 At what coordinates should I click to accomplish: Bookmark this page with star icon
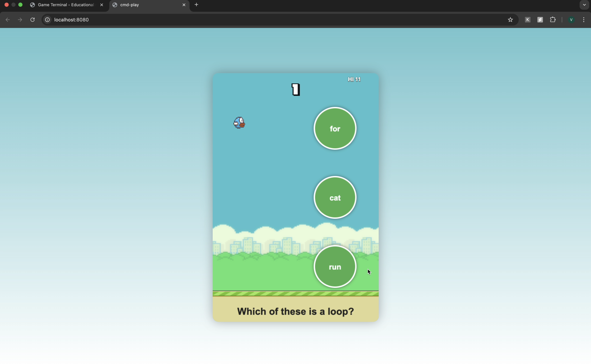(510, 20)
